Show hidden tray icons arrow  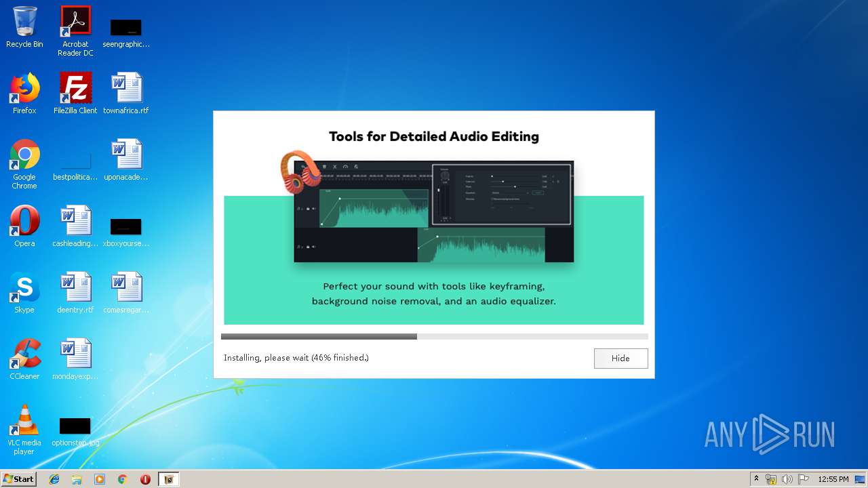[757, 479]
